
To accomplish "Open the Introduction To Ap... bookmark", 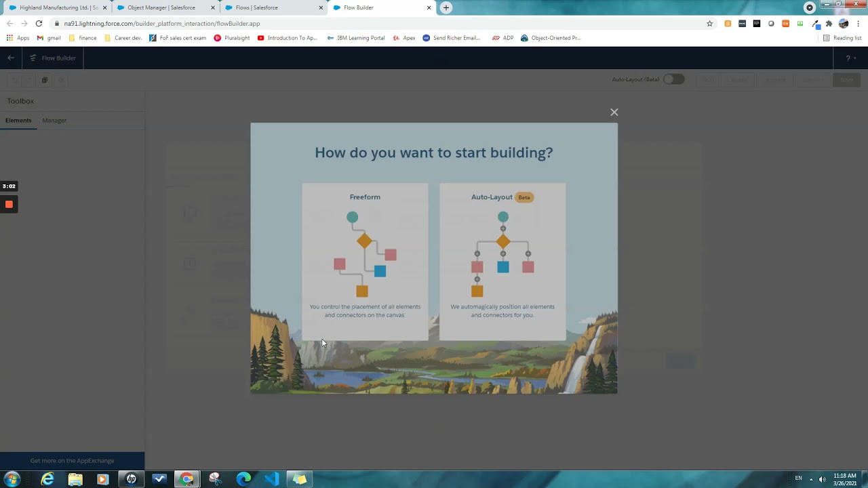I will [288, 38].
